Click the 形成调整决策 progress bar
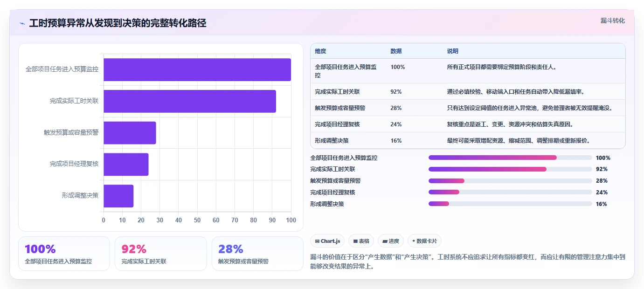This screenshot has width=644, height=289. [x=510, y=204]
